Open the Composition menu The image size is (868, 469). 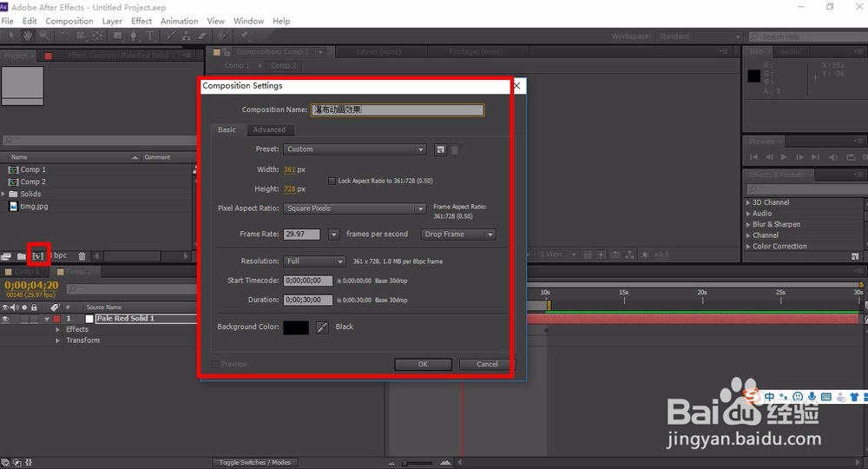pos(69,21)
